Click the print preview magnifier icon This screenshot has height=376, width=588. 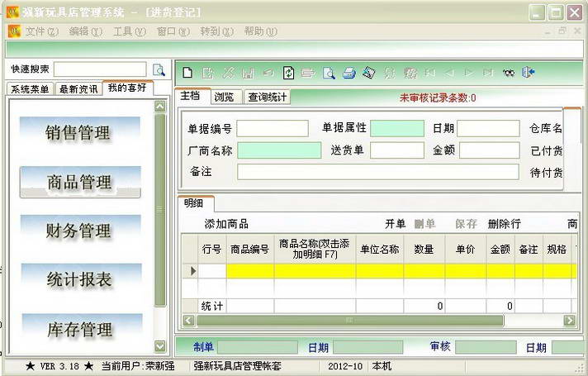(x=329, y=73)
